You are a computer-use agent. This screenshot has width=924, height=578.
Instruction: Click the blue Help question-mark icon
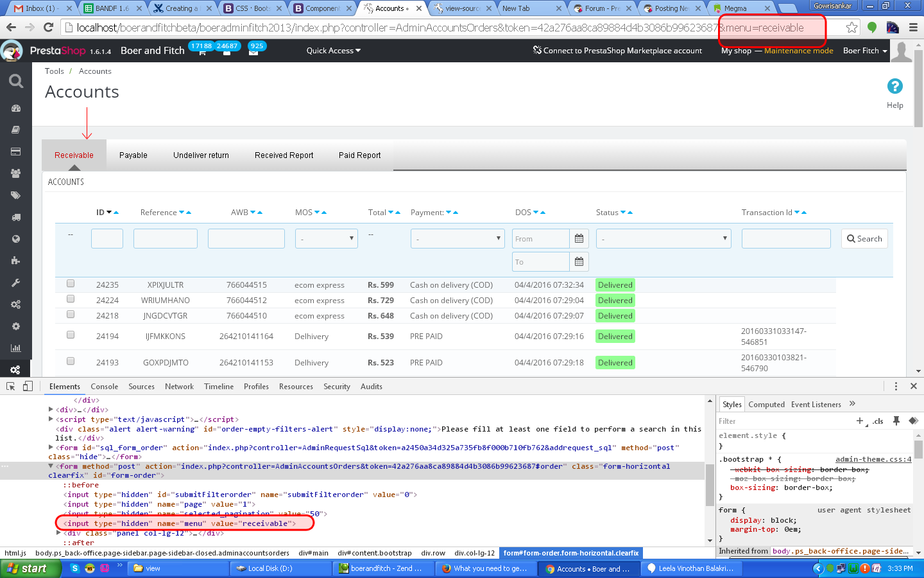(894, 86)
